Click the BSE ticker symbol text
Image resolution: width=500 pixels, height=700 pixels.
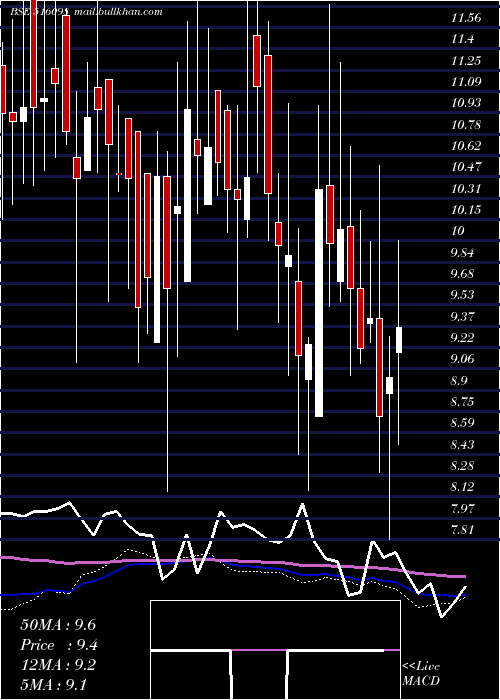click(40, 12)
